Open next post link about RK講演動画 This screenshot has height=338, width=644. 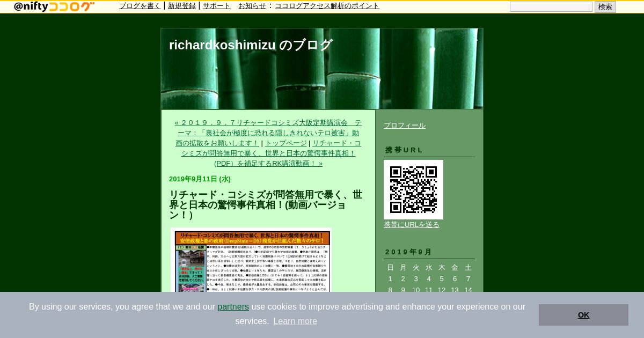[x=271, y=153]
